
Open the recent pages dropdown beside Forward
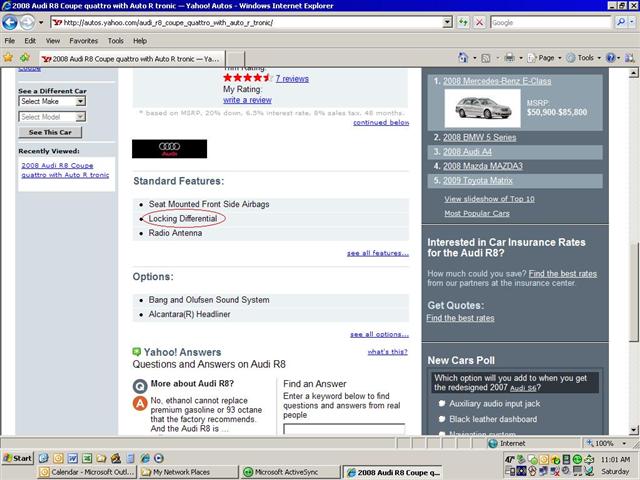(x=41, y=22)
